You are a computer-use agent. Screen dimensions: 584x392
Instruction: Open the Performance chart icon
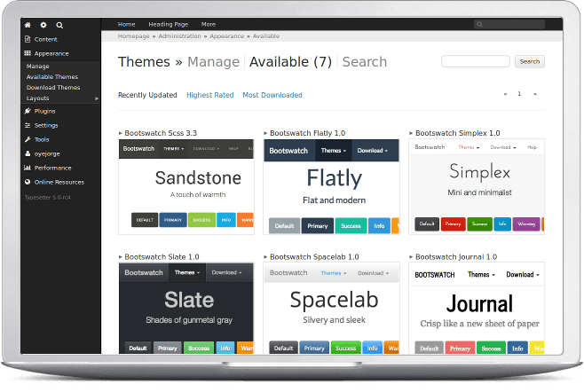[x=28, y=168]
